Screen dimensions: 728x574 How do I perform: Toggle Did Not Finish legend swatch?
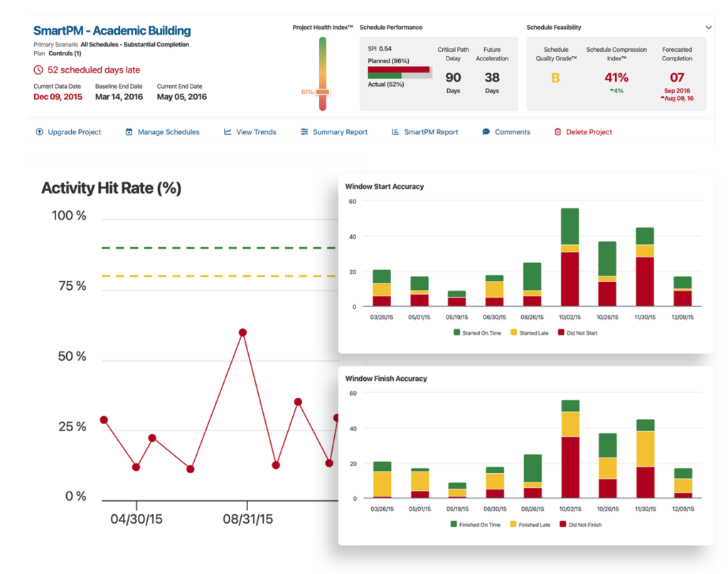coord(563,524)
